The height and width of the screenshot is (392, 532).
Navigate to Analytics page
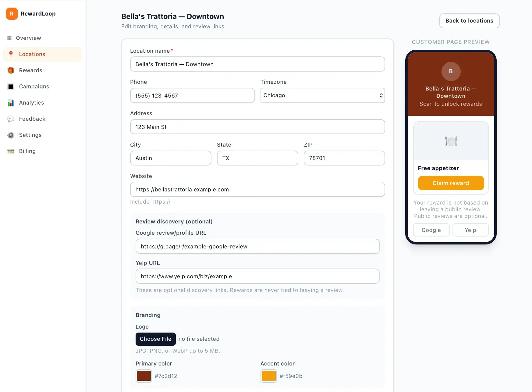tap(42, 103)
